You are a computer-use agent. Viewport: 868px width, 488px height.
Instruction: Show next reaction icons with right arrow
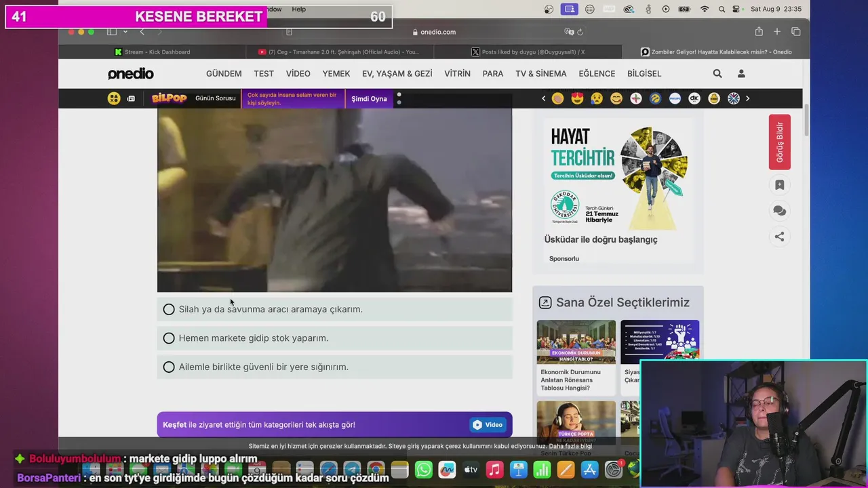(x=747, y=98)
